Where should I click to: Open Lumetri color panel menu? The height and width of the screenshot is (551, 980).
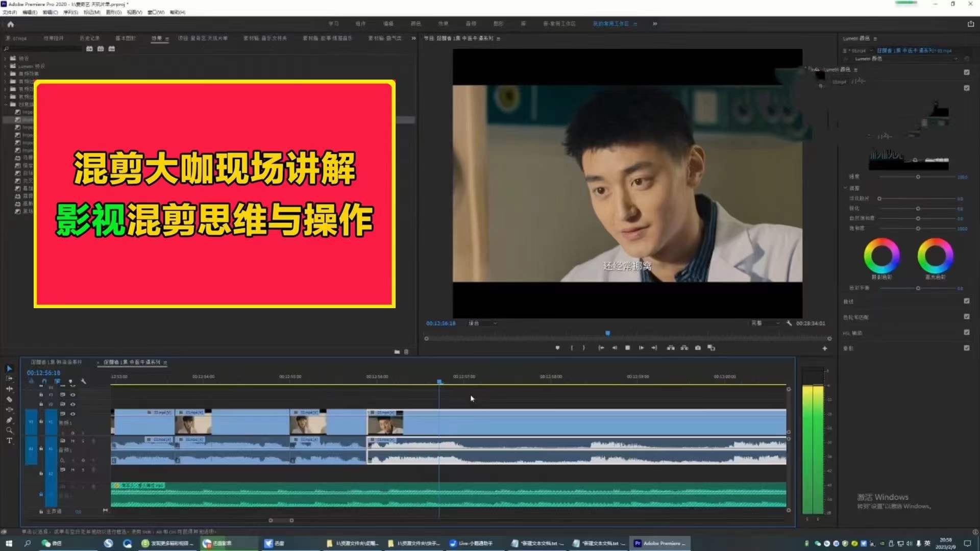(x=875, y=39)
